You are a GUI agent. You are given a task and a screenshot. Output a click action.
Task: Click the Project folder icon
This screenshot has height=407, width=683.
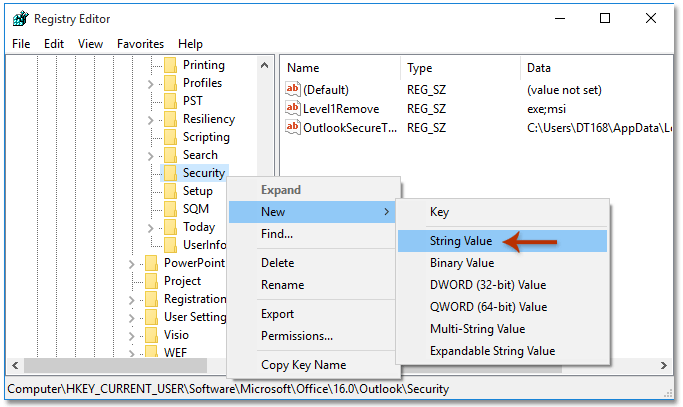(x=151, y=281)
